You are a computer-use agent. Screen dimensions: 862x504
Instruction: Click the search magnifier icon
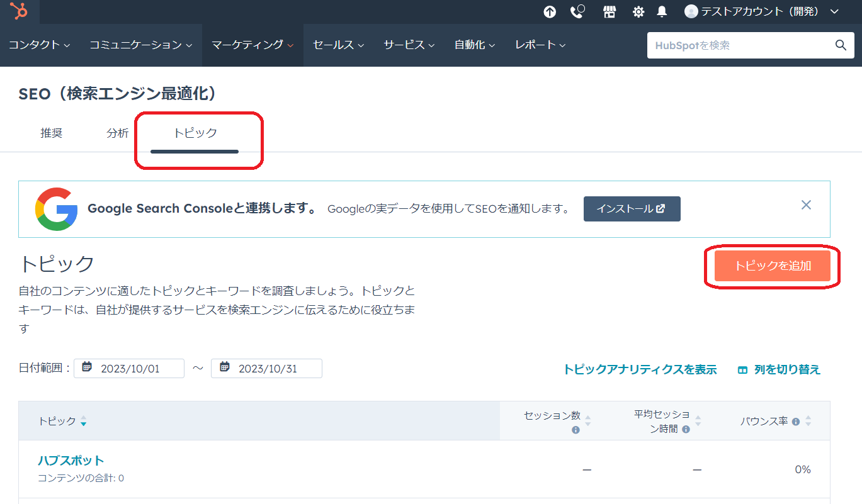(x=841, y=45)
